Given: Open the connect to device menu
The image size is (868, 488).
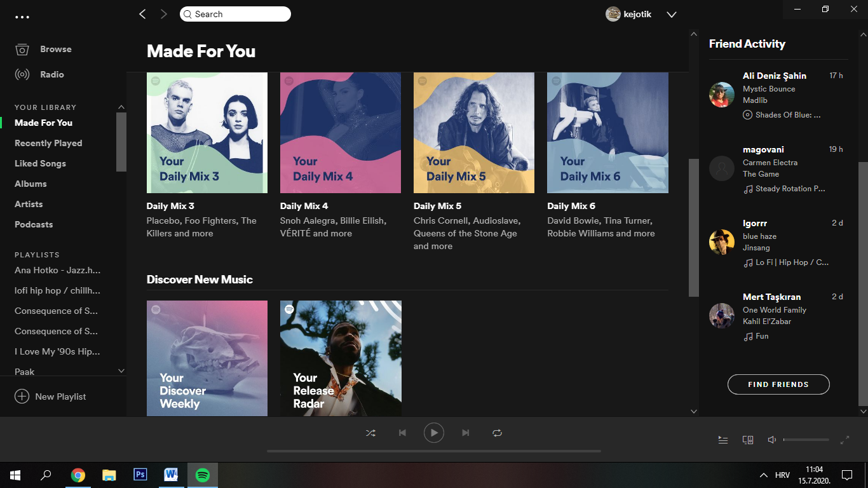Looking at the screenshot, I should (748, 440).
